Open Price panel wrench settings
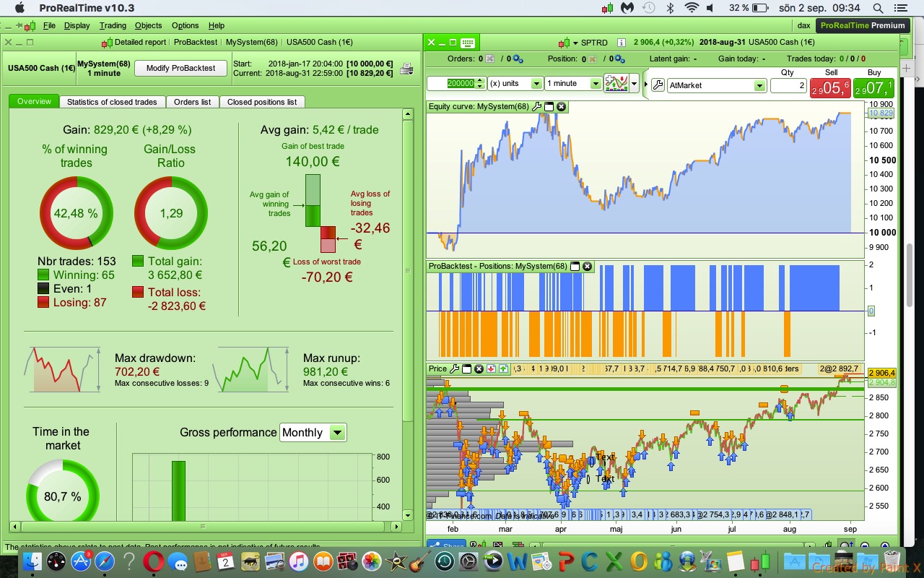The height and width of the screenshot is (578, 924). [455, 368]
